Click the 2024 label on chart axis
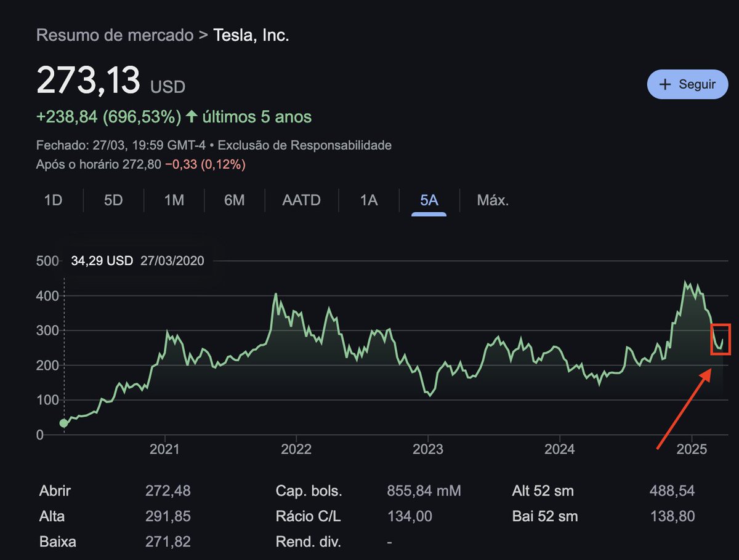Screen dimensions: 739x560 (x=560, y=449)
